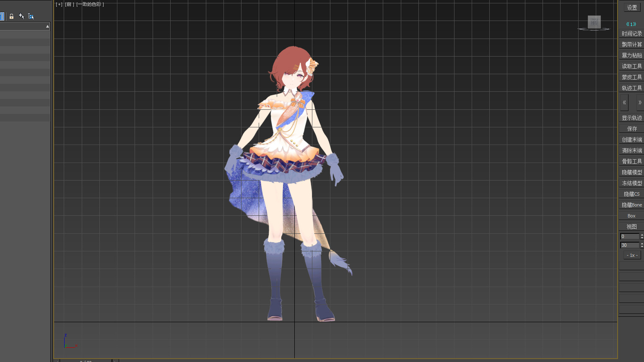
Task: Toggle 隐藏Bone visibility
Action: [x=631, y=205]
